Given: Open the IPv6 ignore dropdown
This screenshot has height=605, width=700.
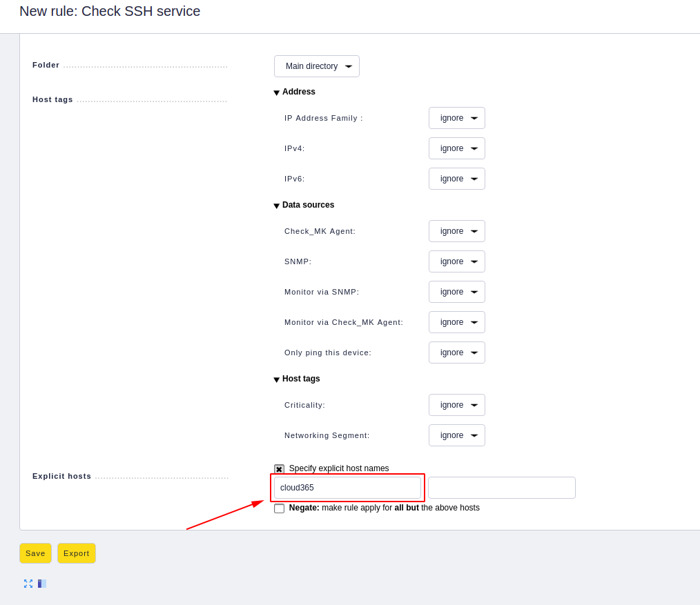Looking at the screenshot, I should [x=457, y=179].
